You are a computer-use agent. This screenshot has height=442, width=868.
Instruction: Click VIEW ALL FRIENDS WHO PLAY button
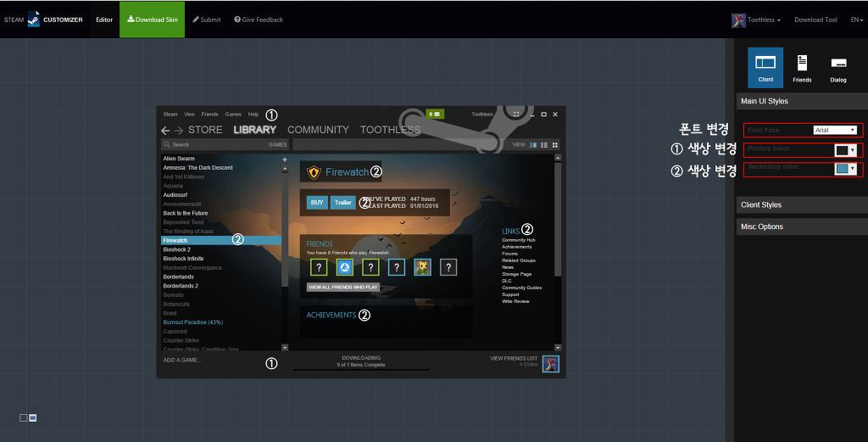coord(343,287)
